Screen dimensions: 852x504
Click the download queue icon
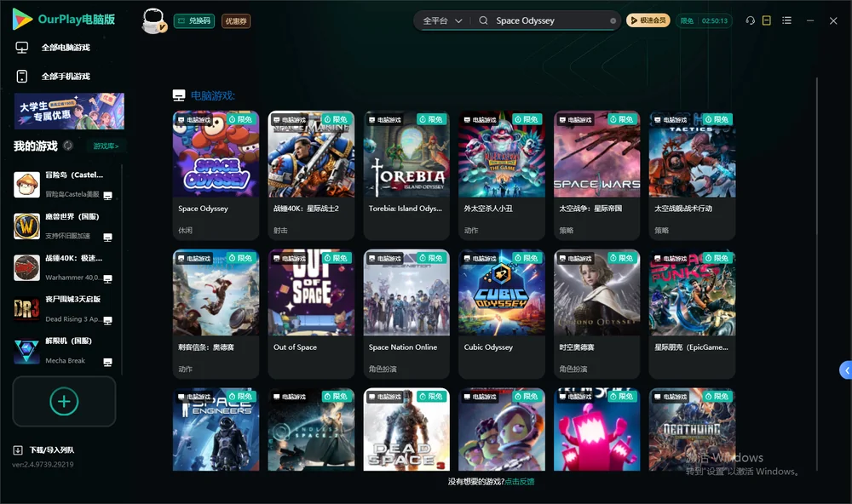(18, 450)
